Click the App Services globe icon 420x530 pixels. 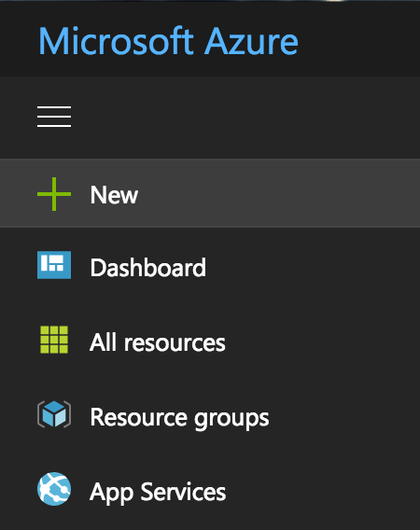point(54,489)
